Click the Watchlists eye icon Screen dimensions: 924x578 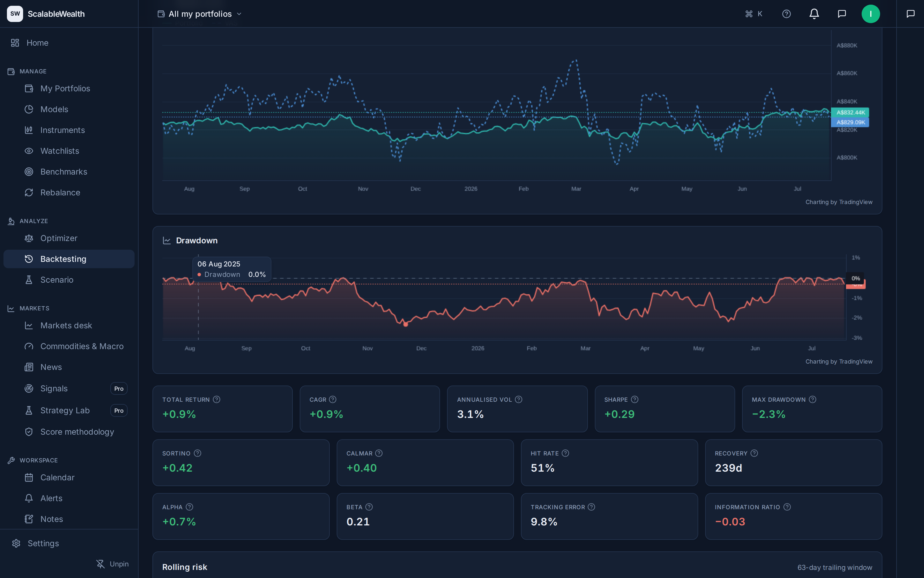click(29, 151)
